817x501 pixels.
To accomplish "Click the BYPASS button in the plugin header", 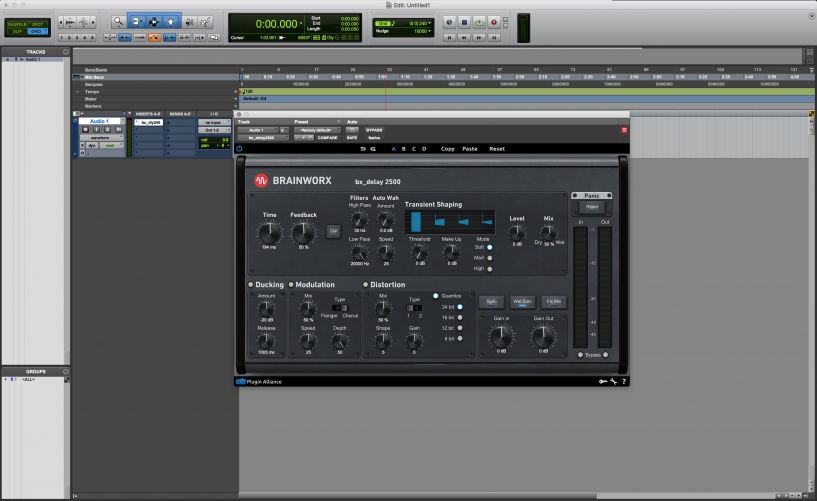I will click(x=374, y=130).
